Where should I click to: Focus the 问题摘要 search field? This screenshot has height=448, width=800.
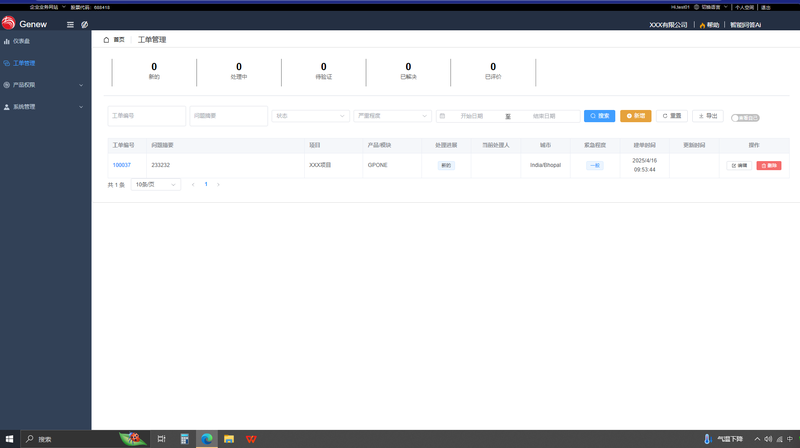pyautogui.click(x=229, y=116)
